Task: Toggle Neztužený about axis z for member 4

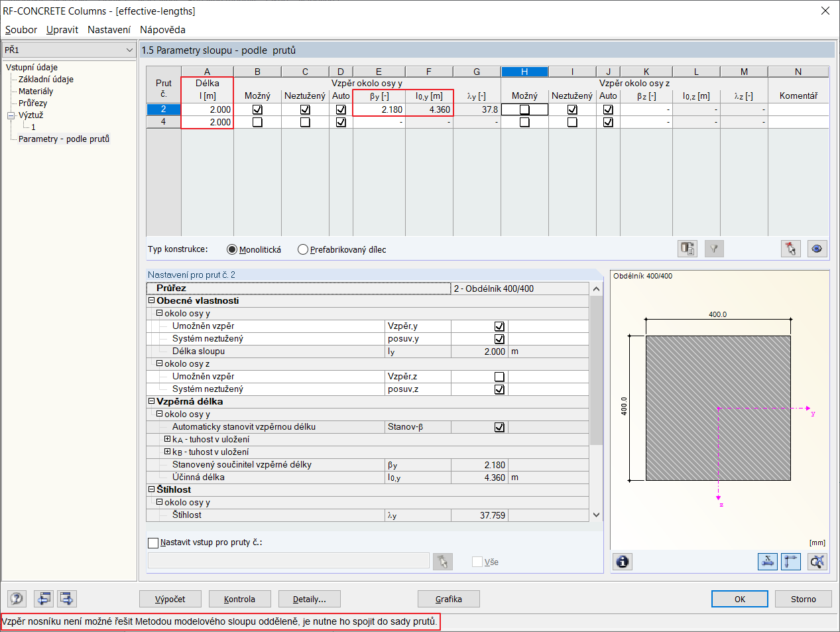Action: click(572, 122)
